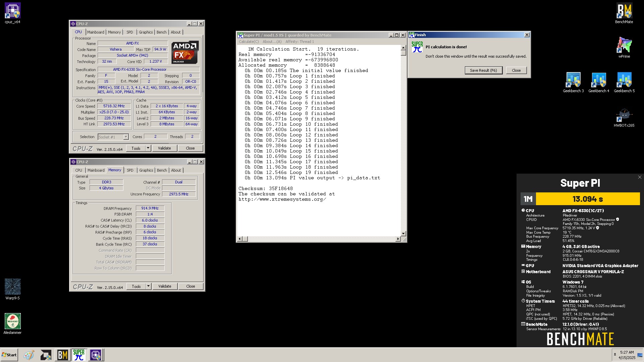Click the Checksum: 35F18648 line

[x=266, y=188]
